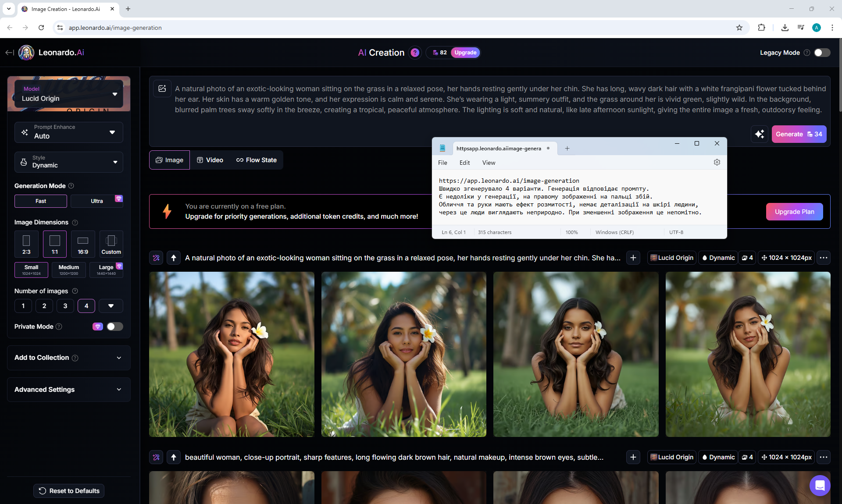Click the image upload icon in prompt box
842x504 pixels.
(x=162, y=89)
